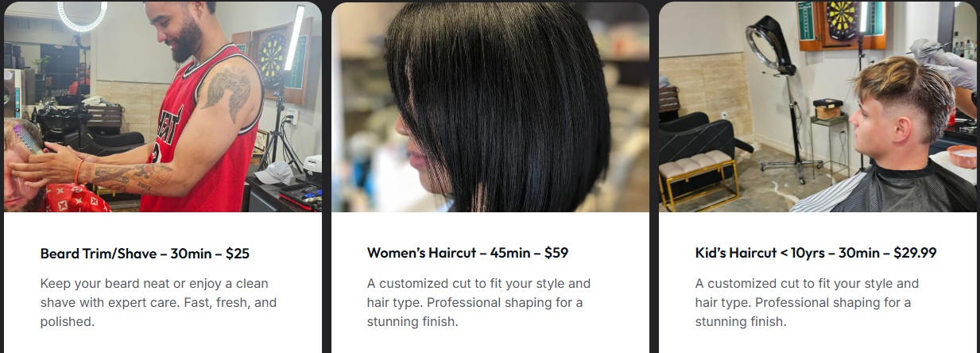This screenshot has width=980, height=353.
Task: Click the $25 price in the beard card
Action: 238,254
